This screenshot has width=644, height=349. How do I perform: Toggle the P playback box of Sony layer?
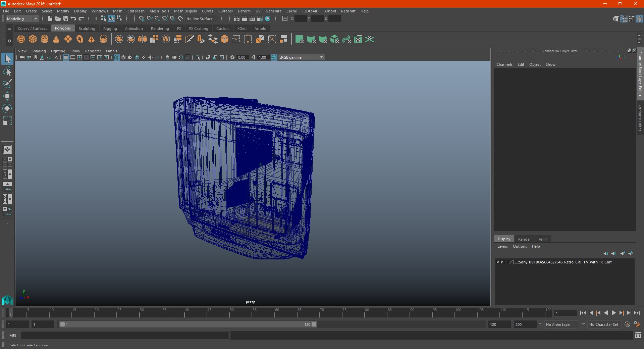502,262
